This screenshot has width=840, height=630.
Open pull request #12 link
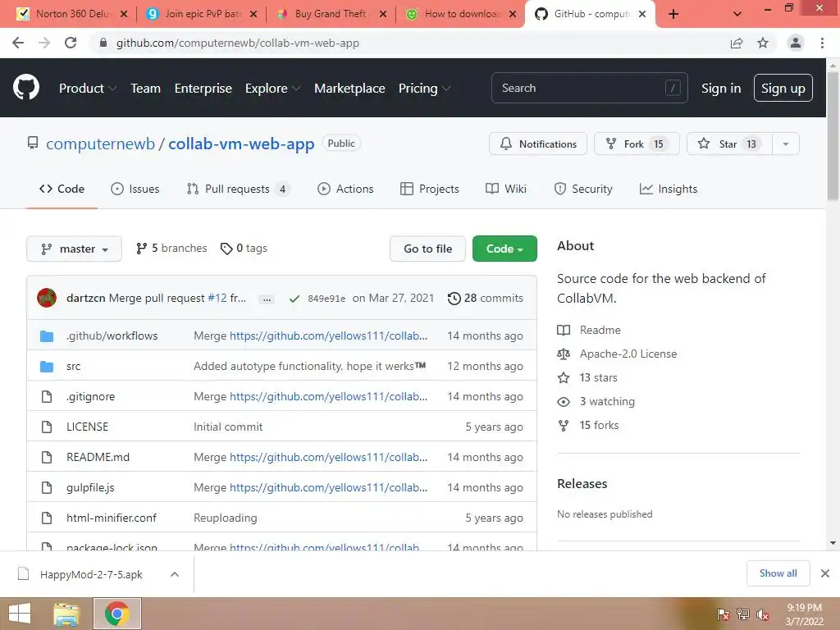pyautogui.click(x=217, y=298)
